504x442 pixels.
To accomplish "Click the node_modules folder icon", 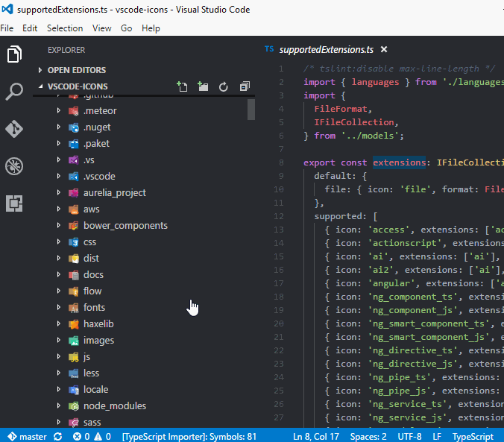I will point(74,406).
